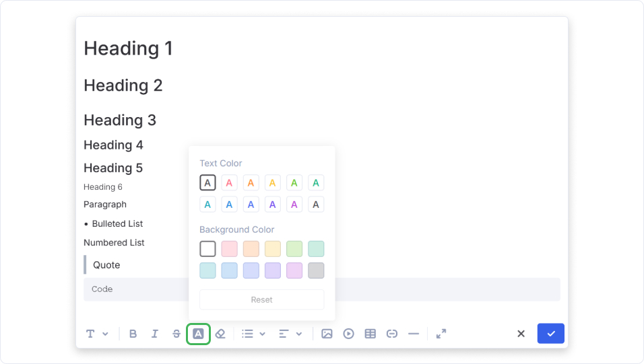Choose the red text color swatch
This screenshot has width=644, height=364.
tap(229, 182)
